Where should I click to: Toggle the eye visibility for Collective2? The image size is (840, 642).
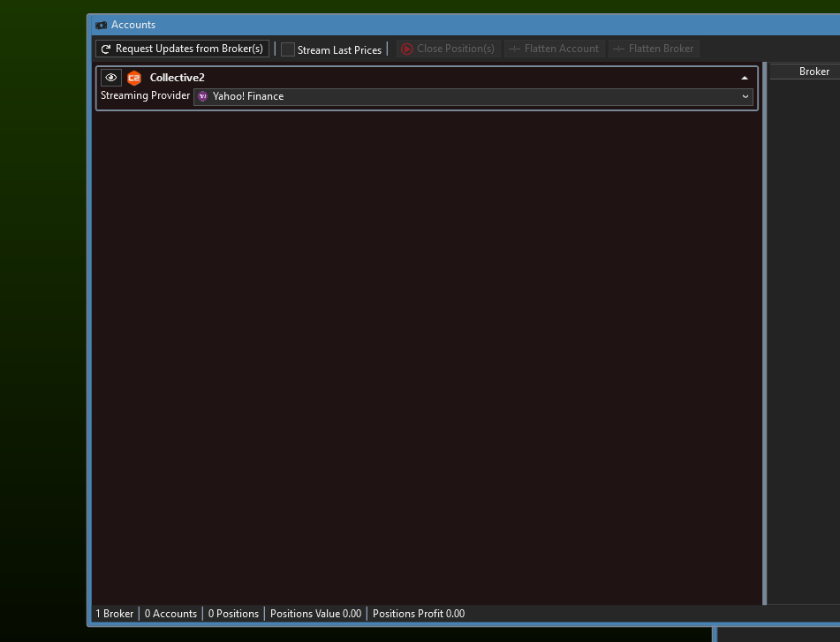tap(111, 78)
